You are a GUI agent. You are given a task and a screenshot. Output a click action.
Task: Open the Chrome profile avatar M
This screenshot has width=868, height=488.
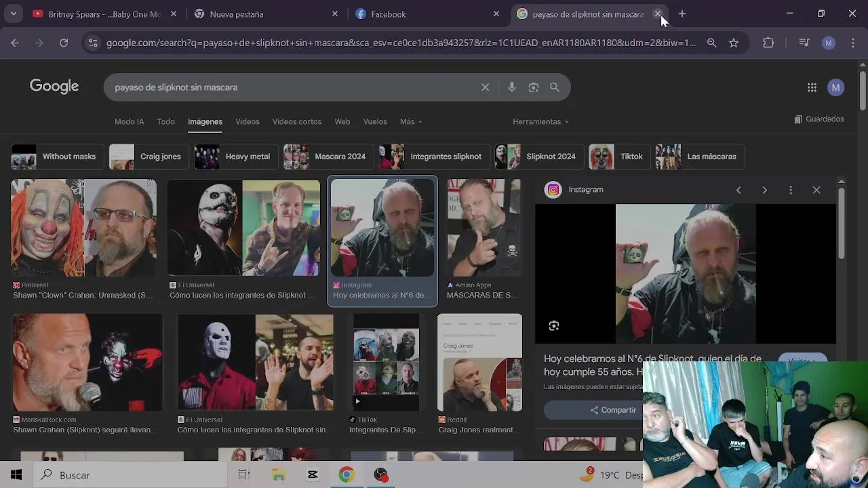coord(828,43)
